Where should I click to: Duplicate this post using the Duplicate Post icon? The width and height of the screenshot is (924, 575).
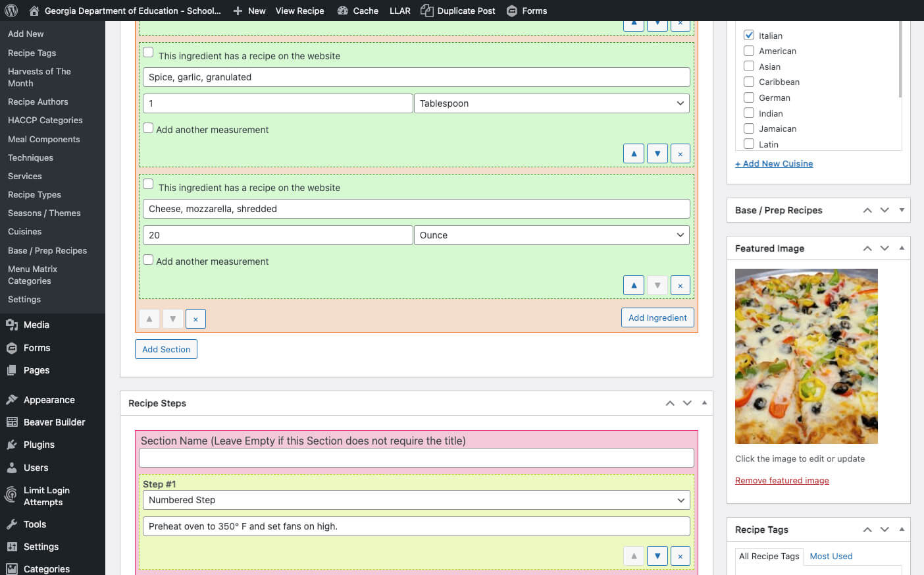click(458, 11)
